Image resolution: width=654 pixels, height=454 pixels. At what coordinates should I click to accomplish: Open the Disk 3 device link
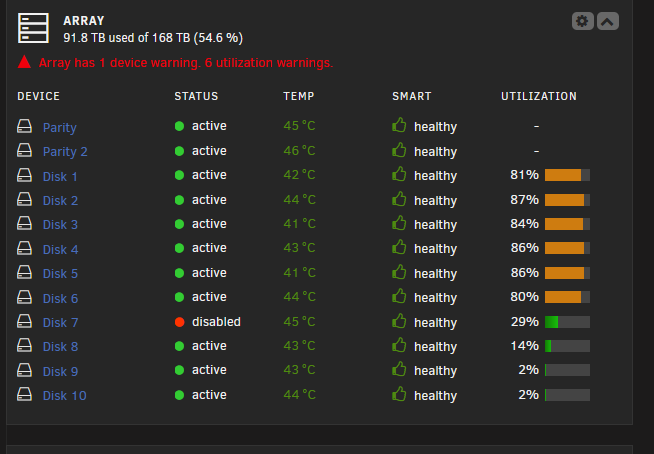click(x=60, y=224)
